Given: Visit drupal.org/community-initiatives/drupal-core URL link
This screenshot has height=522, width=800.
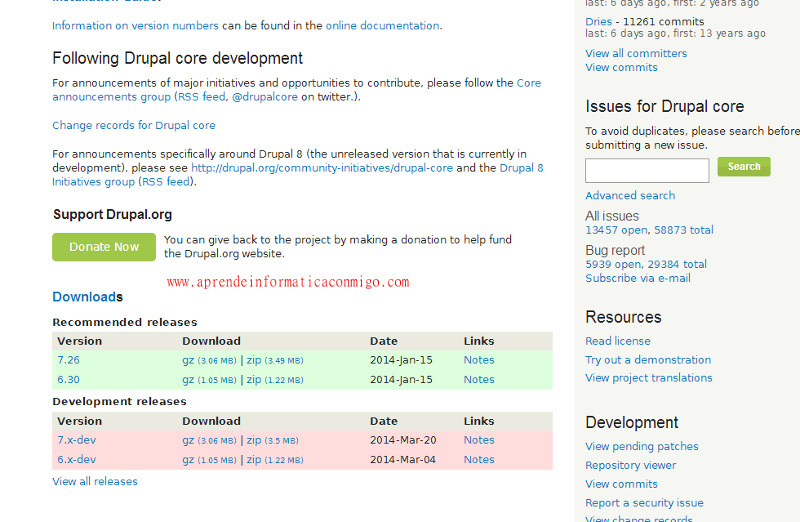Looking at the screenshot, I should point(322,168).
